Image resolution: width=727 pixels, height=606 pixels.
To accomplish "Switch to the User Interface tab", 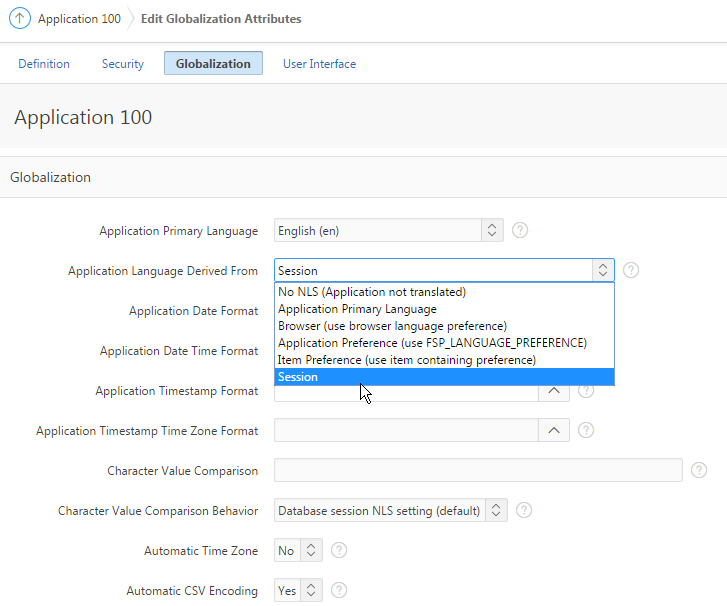I will tap(319, 63).
